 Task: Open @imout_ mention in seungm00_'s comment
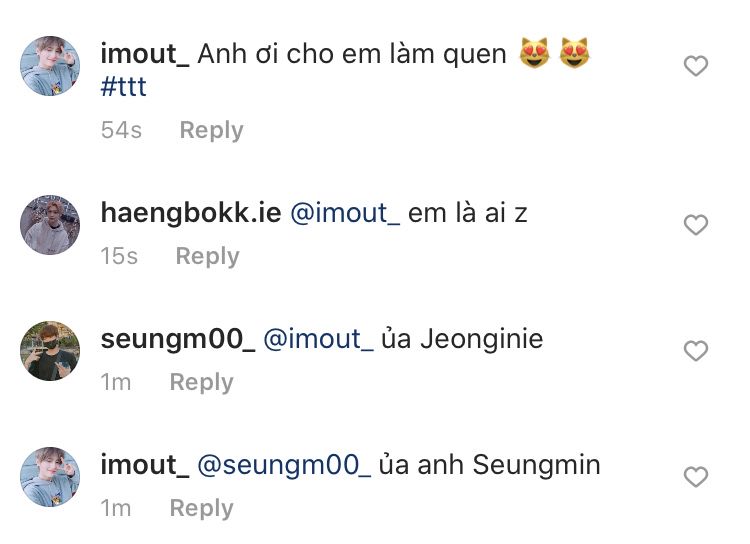(x=318, y=339)
